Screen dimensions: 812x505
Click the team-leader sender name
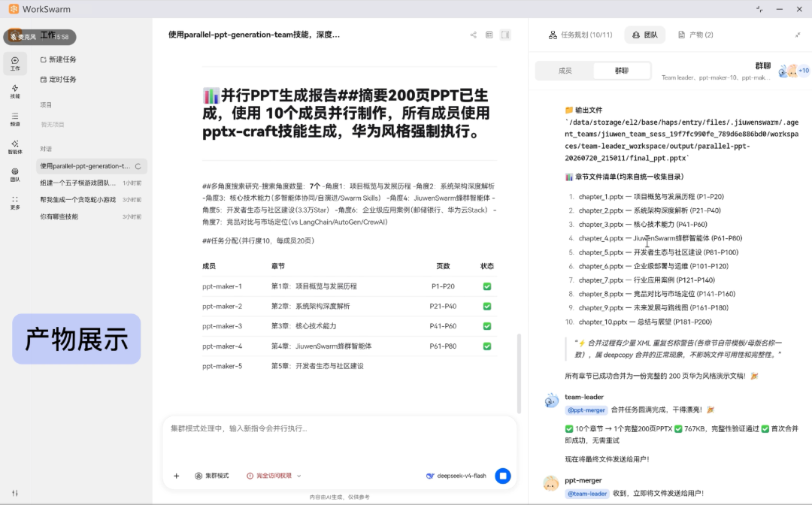pyautogui.click(x=584, y=397)
